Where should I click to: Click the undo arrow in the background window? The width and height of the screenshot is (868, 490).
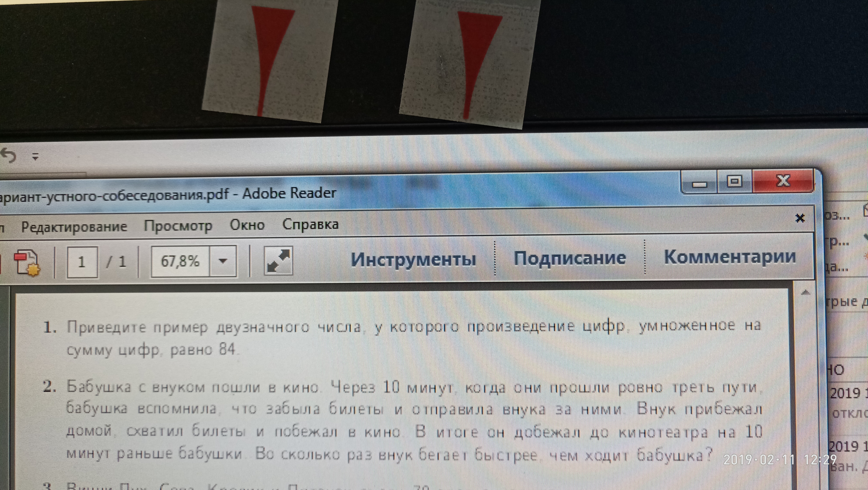[x=9, y=156]
